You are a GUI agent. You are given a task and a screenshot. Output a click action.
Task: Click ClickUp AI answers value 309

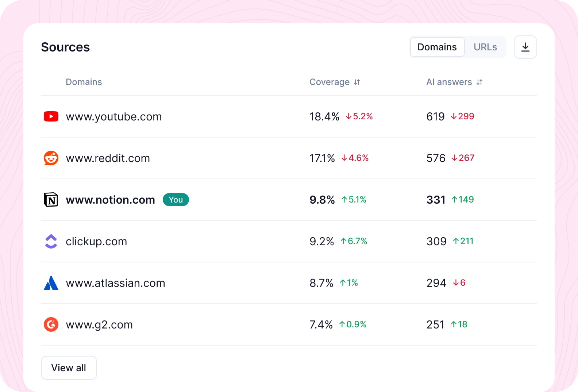point(437,241)
